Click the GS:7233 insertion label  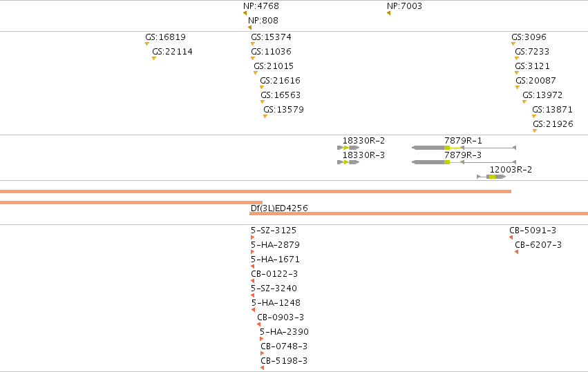tap(532, 52)
